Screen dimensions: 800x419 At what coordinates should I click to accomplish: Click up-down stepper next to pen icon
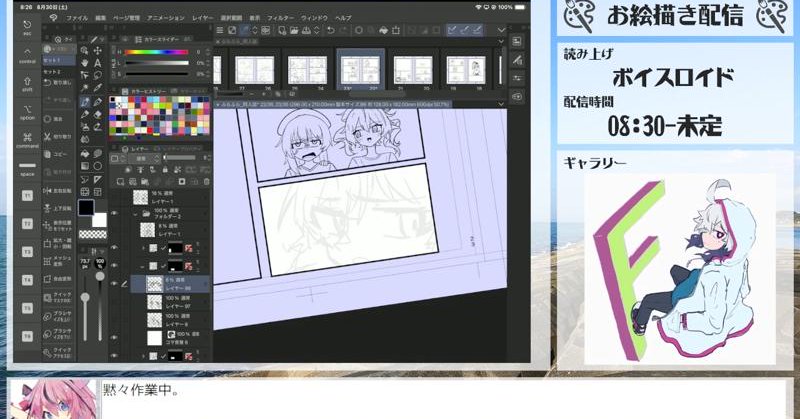255,31
